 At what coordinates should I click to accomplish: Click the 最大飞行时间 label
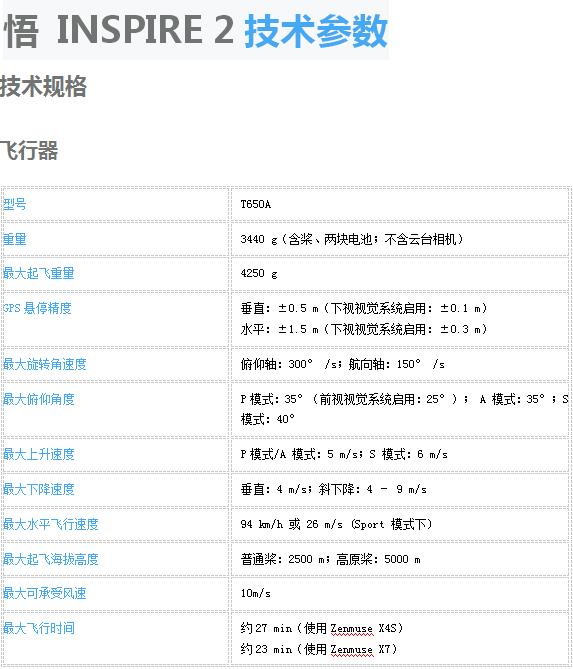39,628
